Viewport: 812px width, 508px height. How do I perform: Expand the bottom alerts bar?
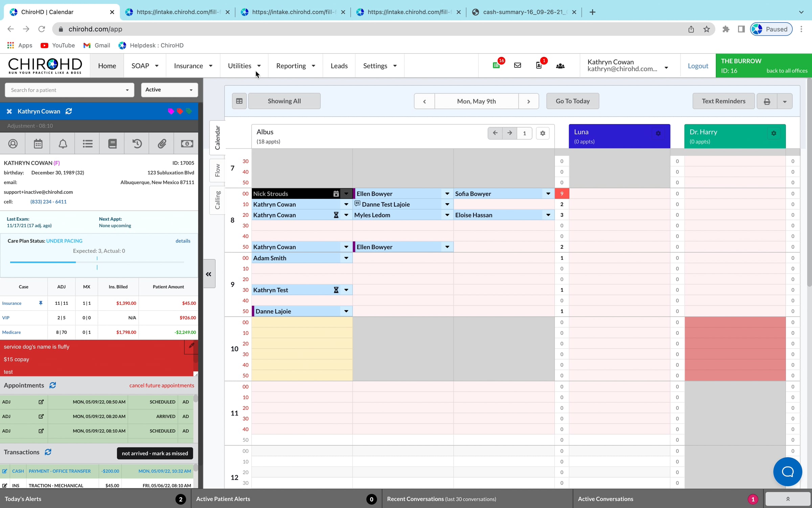(788, 499)
